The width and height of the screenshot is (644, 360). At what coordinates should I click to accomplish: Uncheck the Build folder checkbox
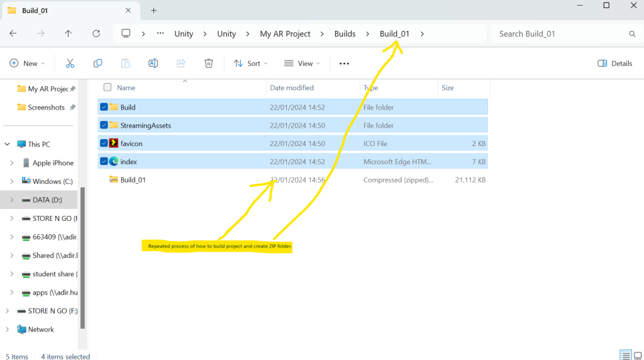pyautogui.click(x=104, y=107)
